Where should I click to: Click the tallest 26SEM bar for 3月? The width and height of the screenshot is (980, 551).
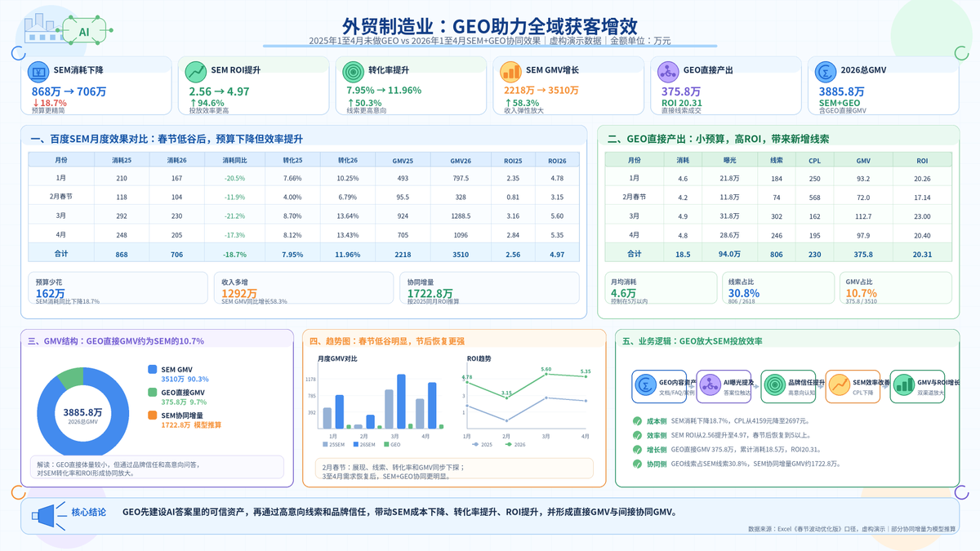[x=401, y=402]
